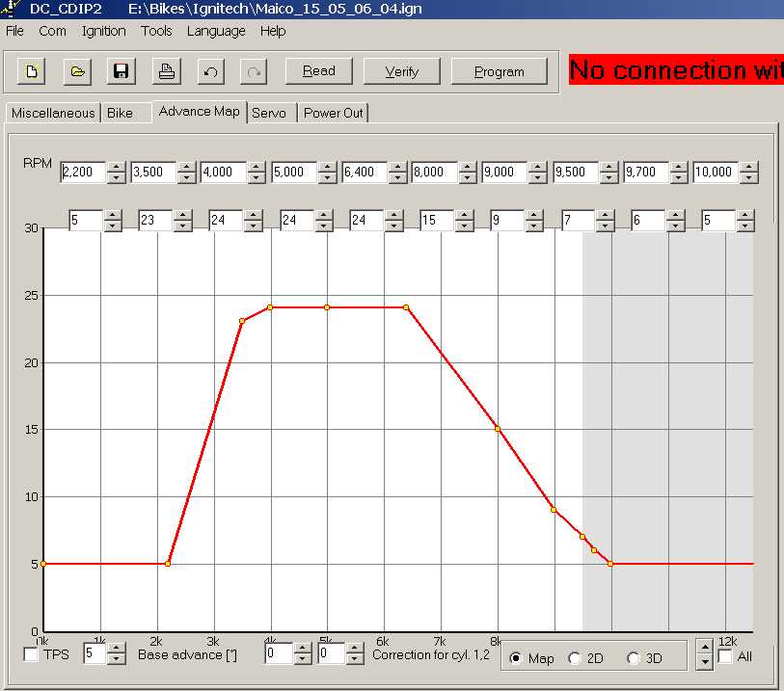Select the 2D view radio button
784x691 pixels.
click(576, 658)
